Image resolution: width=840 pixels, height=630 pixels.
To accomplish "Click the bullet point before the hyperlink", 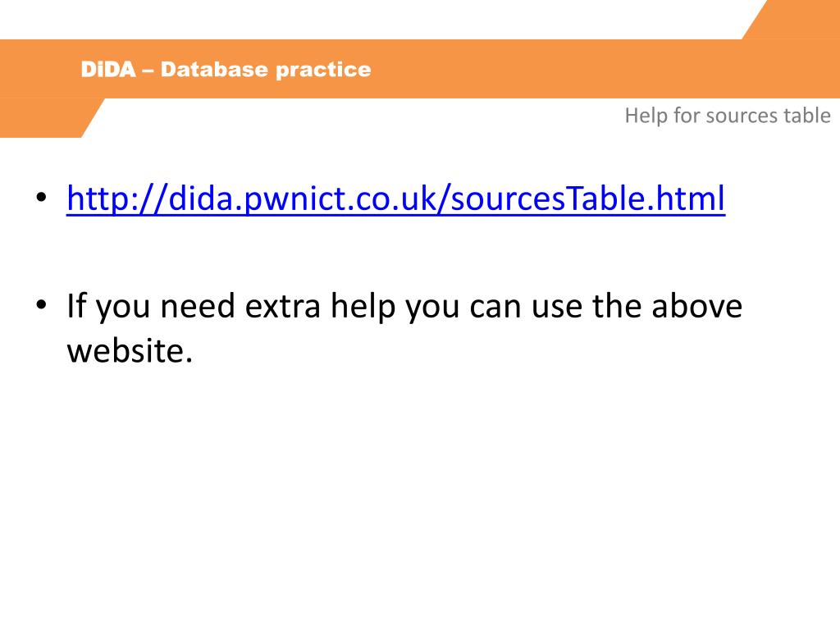I will tap(41, 198).
